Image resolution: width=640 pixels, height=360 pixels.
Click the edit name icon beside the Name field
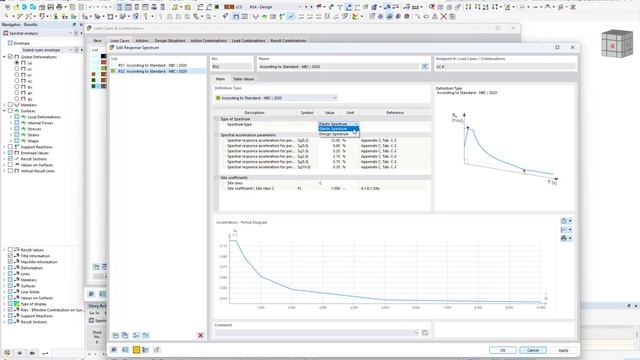424,66
